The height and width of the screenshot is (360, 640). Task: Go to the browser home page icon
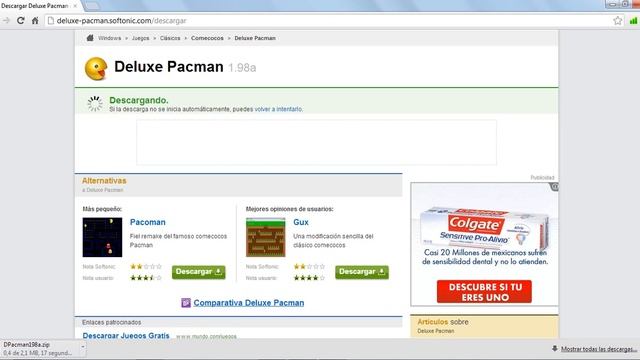35,20
